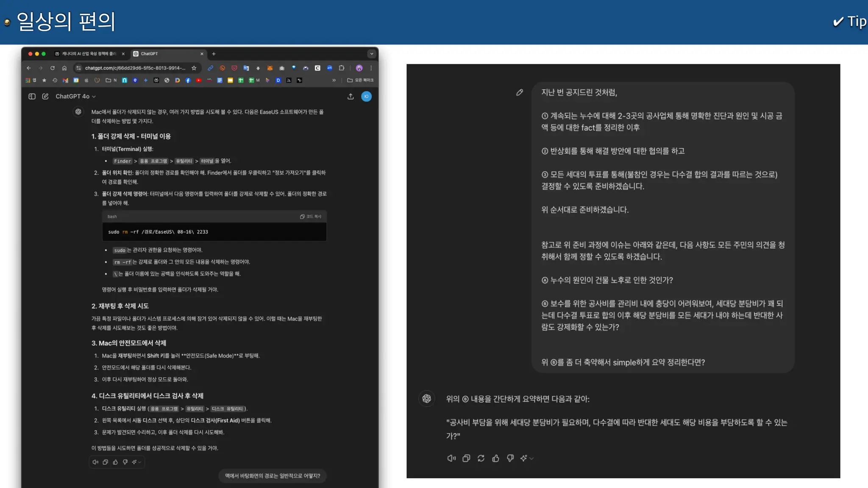
Task: Click heading 3. Mac의 안전모드에서 삭제
Action: 129,343
